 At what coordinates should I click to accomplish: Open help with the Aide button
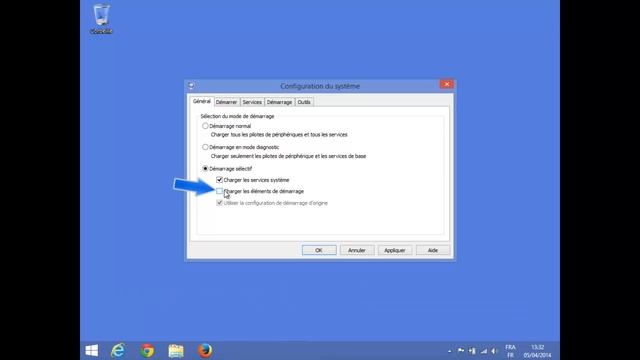pos(433,250)
